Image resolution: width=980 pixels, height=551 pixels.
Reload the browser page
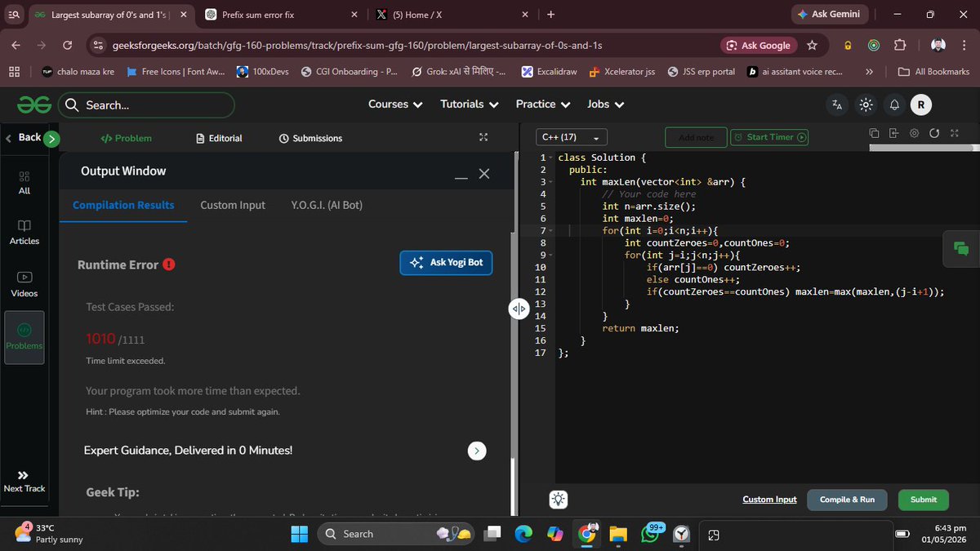68,45
